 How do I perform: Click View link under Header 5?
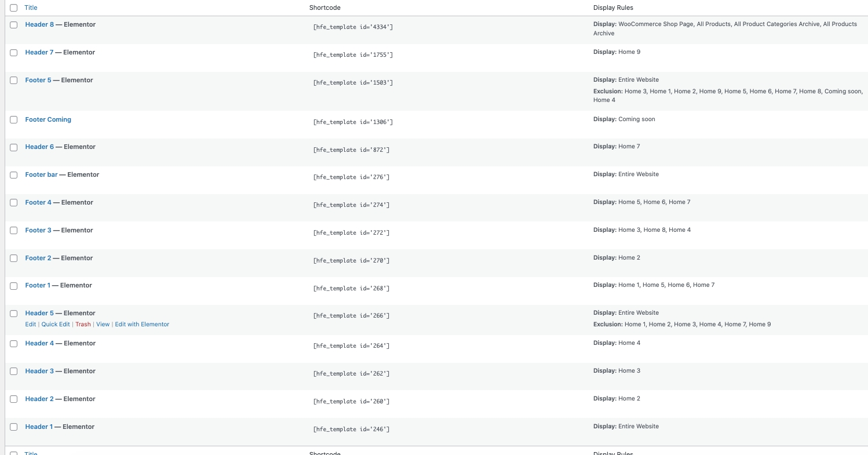tap(103, 325)
